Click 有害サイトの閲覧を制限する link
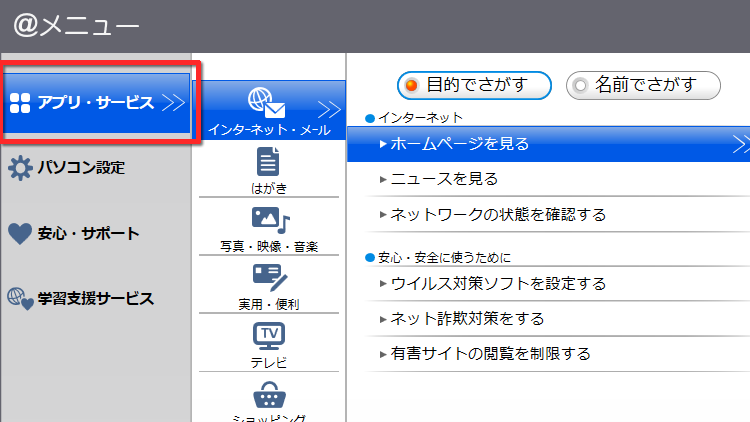 click(x=490, y=354)
